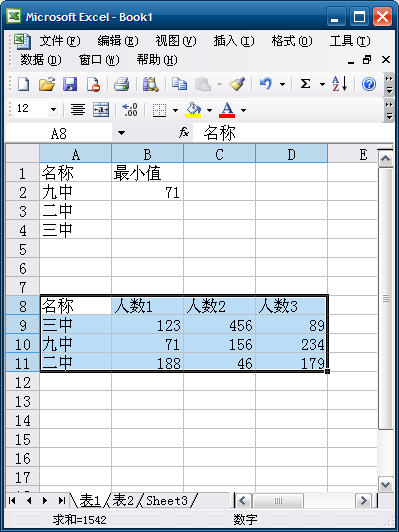This screenshot has height=532, width=399.
Task: Expand the font size 12 dropdown
Action: (x=53, y=110)
